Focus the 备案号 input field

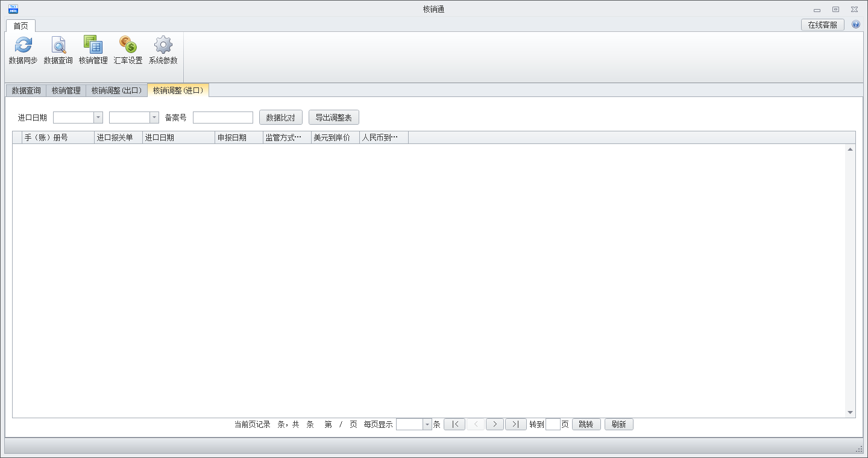click(x=223, y=118)
